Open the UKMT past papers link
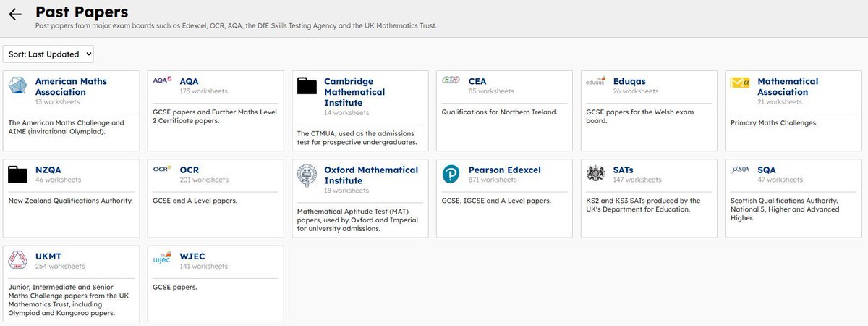The width and height of the screenshot is (868, 326). pos(48,256)
